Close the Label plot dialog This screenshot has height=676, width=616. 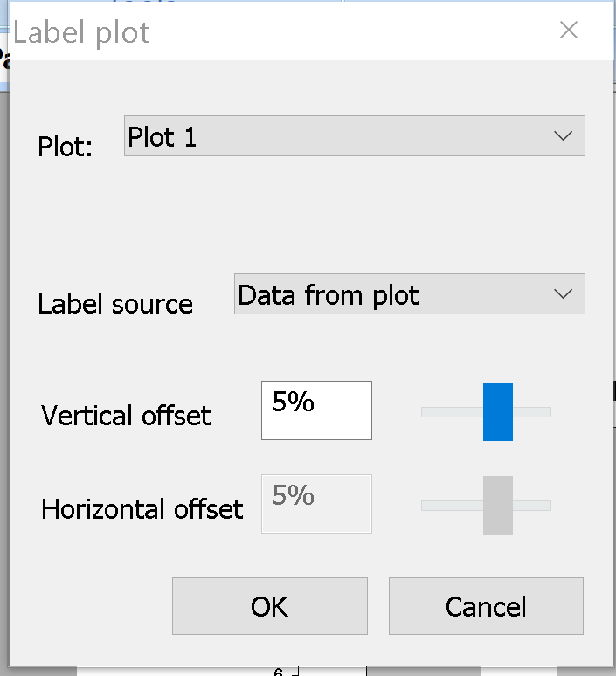(569, 31)
